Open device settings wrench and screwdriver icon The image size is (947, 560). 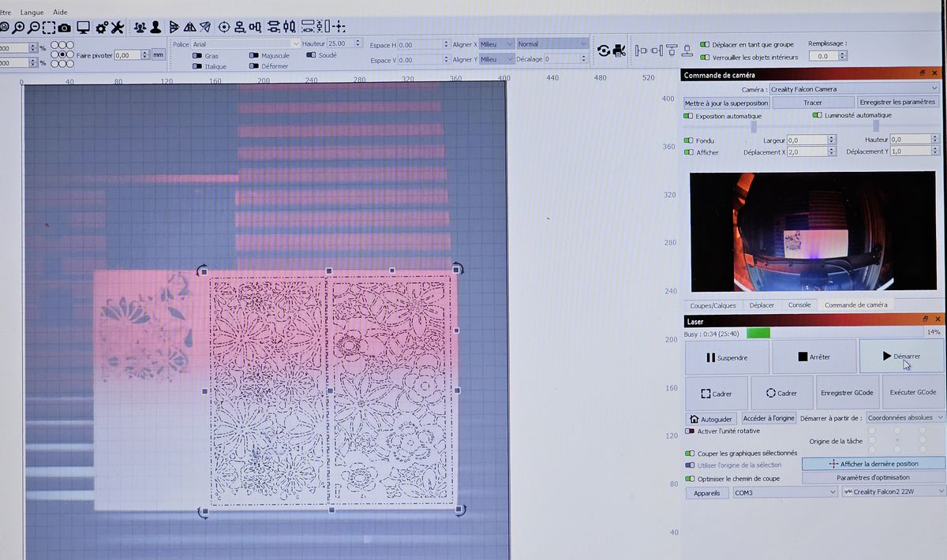click(118, 28)
